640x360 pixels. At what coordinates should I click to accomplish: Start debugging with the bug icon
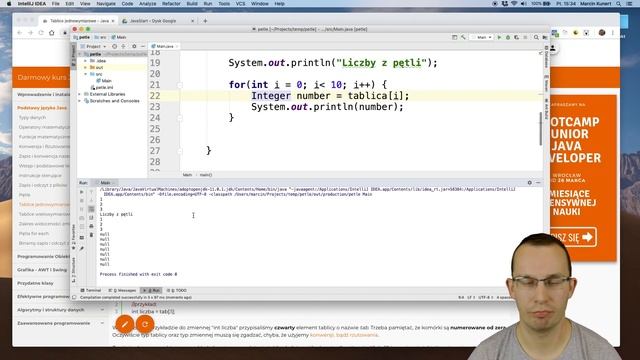click(508, 37)
